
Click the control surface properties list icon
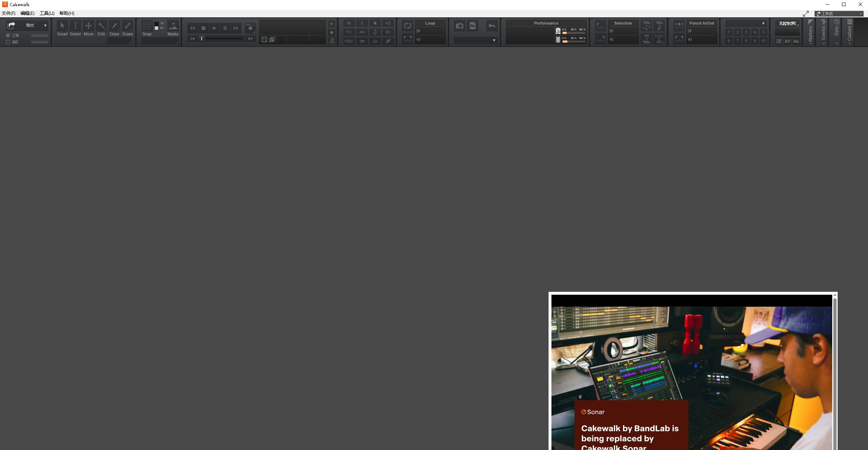pos(779,41)
